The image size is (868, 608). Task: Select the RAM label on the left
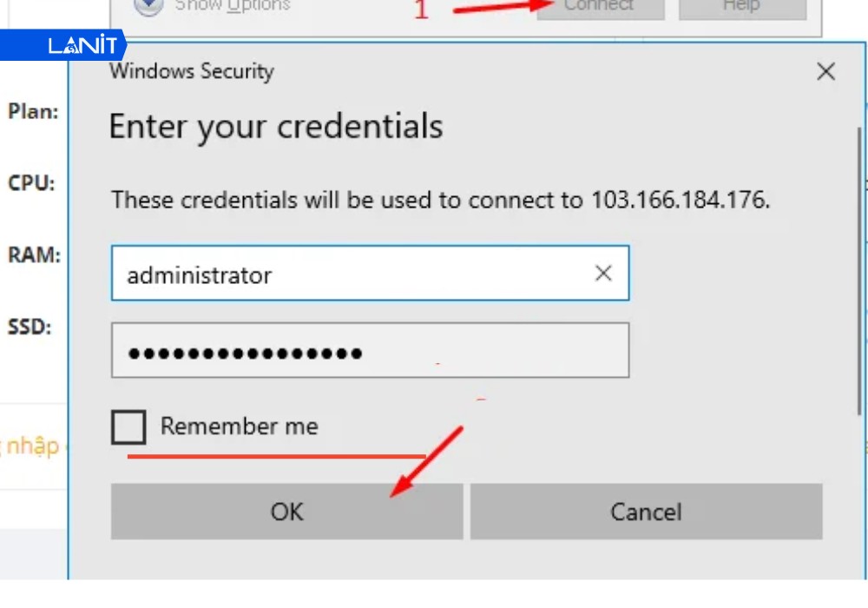[x=34, y=256]
